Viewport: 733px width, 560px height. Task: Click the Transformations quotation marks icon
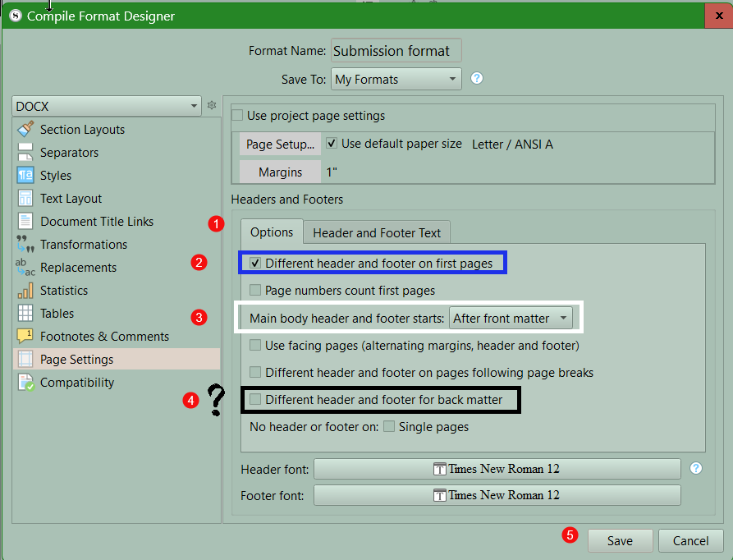pos(25,244)
